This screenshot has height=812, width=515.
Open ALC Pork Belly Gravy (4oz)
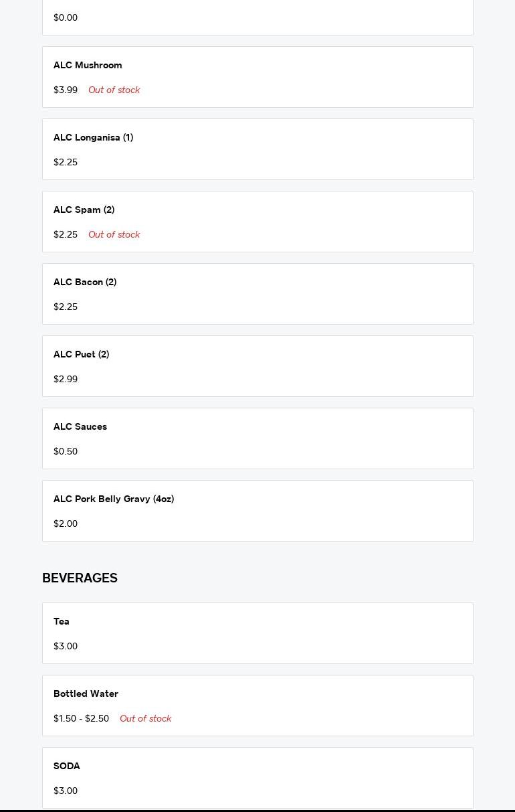114,499
